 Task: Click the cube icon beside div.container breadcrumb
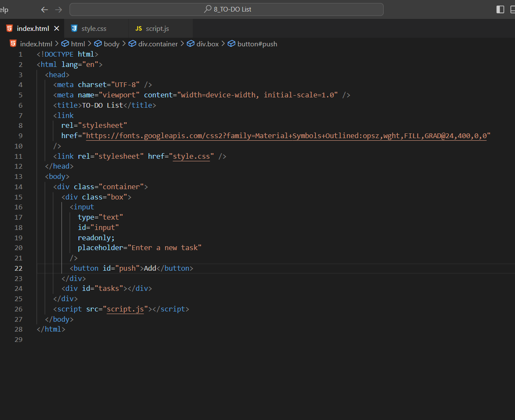tap(132, 44)
